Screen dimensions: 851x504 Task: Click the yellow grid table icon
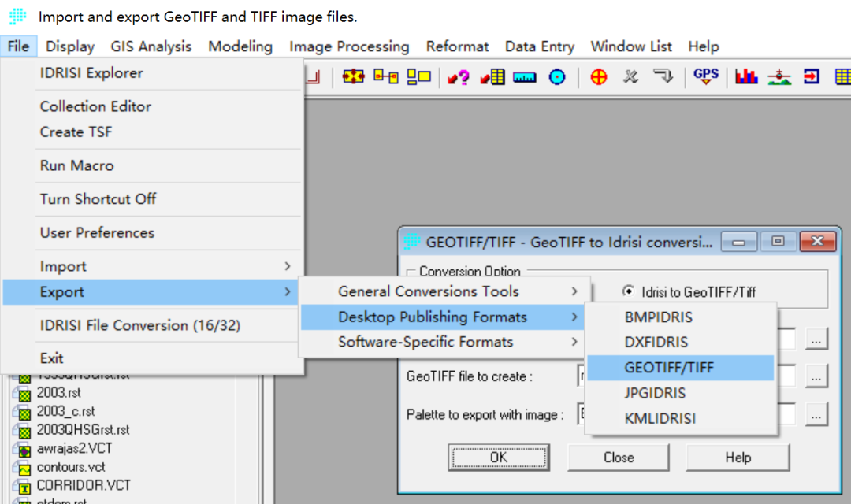click(x=843, y=76)
